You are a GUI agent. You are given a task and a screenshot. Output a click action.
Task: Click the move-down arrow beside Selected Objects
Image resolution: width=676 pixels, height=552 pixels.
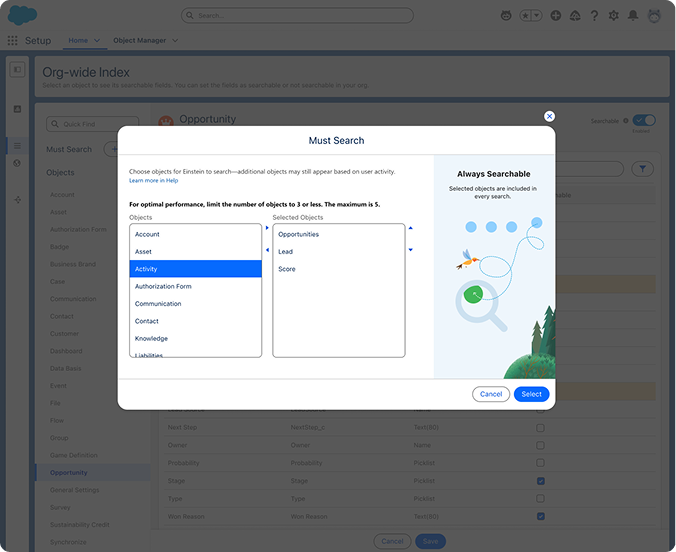pos(410,251)
